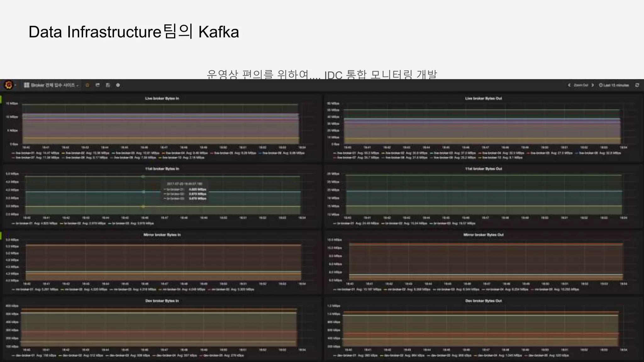Expand the green row handle beside Live broker panel

1,99
